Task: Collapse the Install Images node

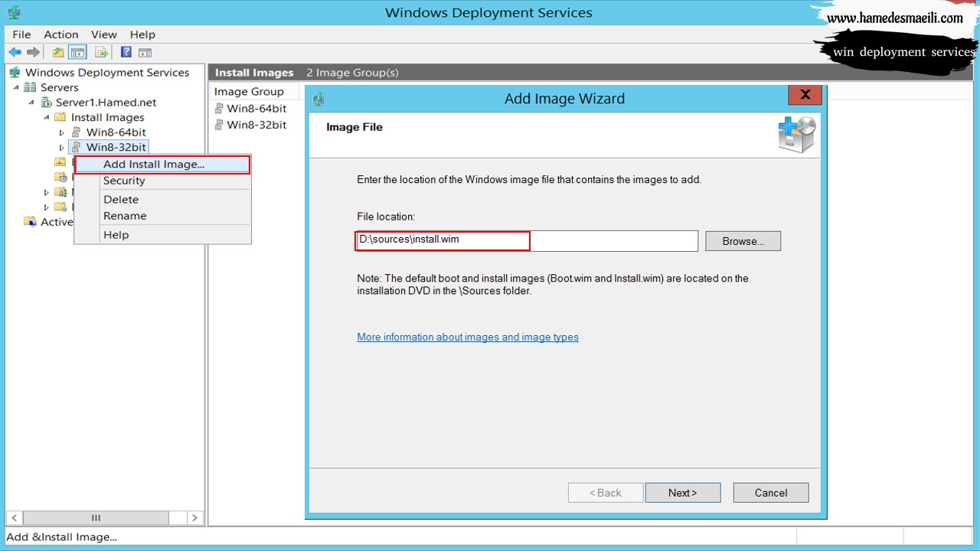Action: pos(46,117)
